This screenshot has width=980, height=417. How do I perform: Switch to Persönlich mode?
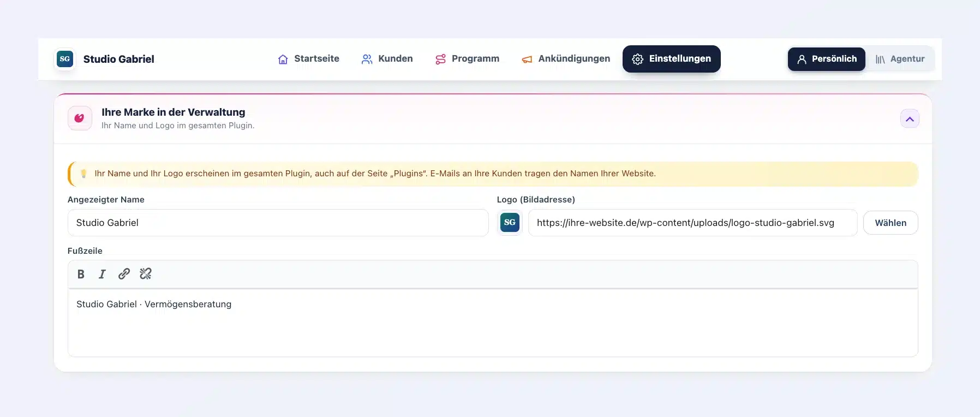click(x=827, y=59)
